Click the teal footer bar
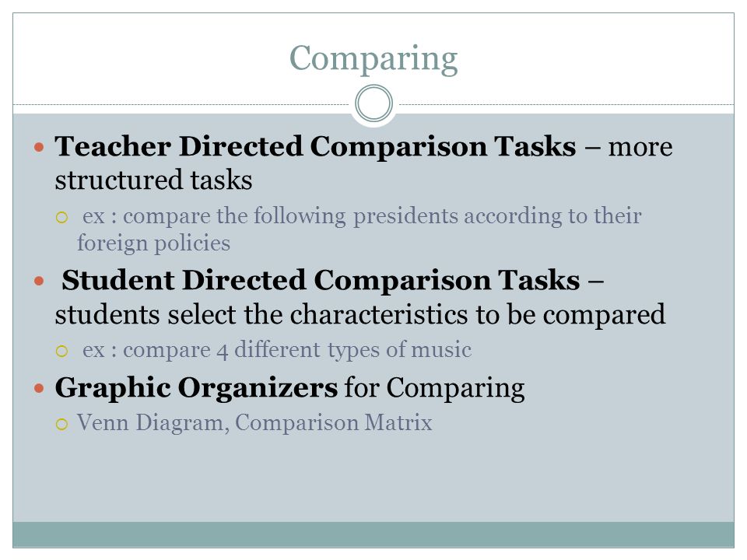 tap(373, 534)
